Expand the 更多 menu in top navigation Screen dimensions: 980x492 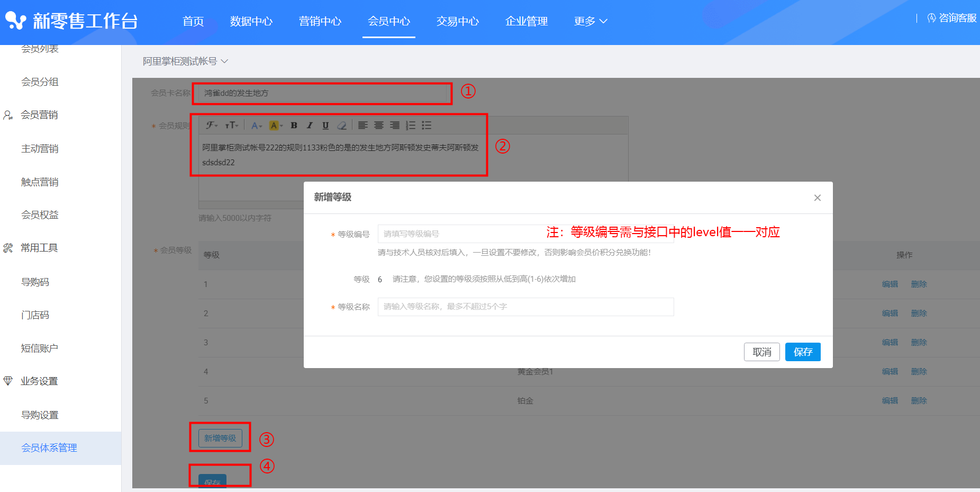click(x=591, y=21)
